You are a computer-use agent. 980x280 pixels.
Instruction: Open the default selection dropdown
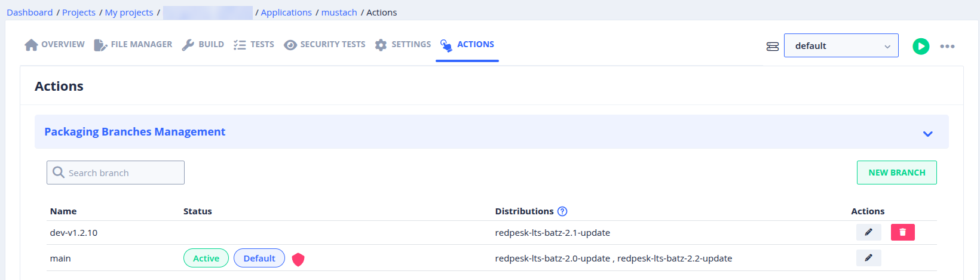841,46
